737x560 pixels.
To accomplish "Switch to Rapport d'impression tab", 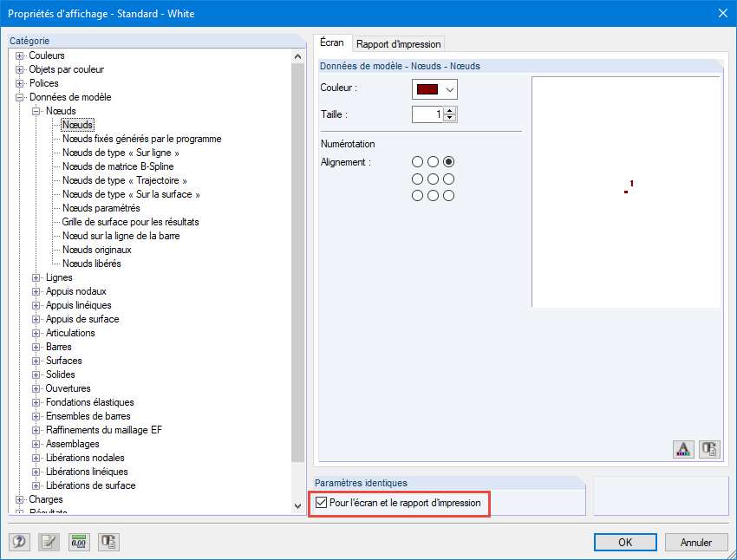I will click(x=398, y=44).
